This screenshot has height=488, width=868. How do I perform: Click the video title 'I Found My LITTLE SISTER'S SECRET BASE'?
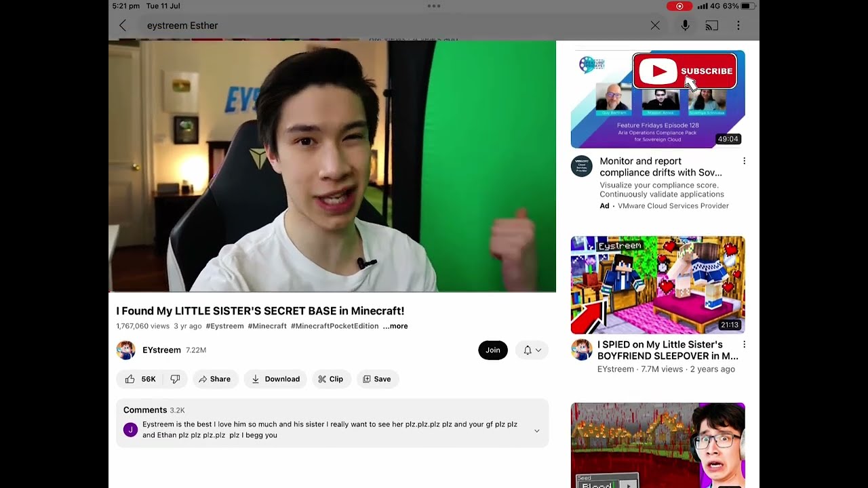tap(260, 311)
